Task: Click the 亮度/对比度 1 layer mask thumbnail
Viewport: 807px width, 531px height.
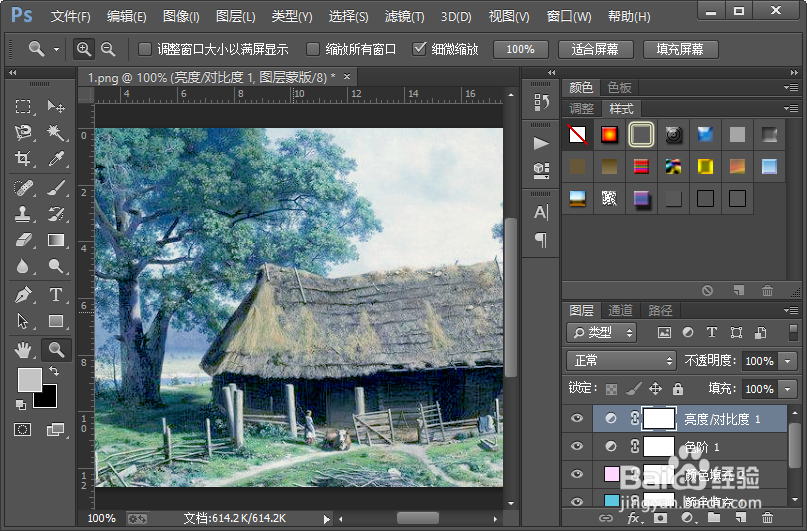Action: click(x=659, y=418)
